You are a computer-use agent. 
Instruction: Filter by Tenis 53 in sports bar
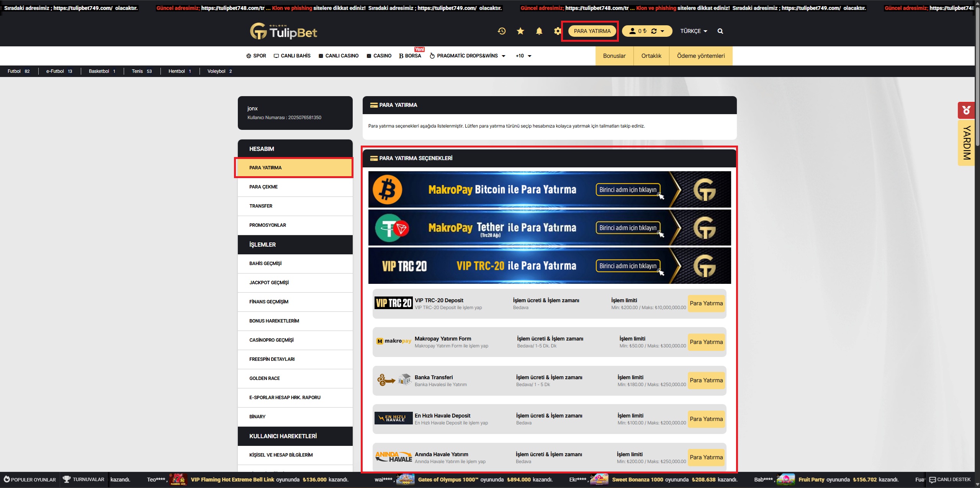point(142,71)
